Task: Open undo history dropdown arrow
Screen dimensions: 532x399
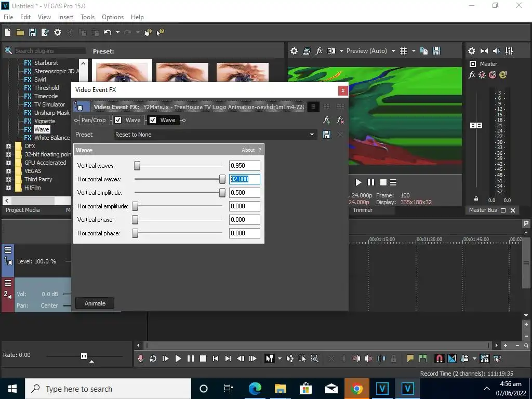Action: (x=117, y=32)
